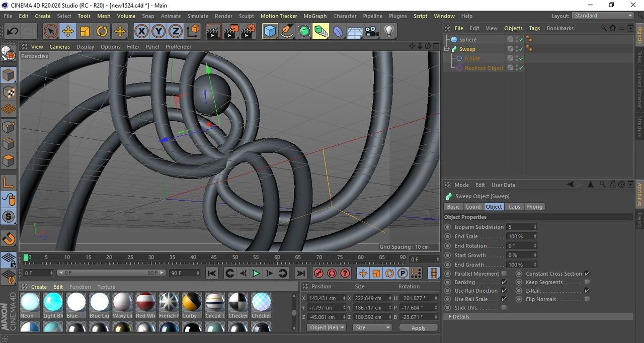Toggle Autokeying red button

click(332, 273)
